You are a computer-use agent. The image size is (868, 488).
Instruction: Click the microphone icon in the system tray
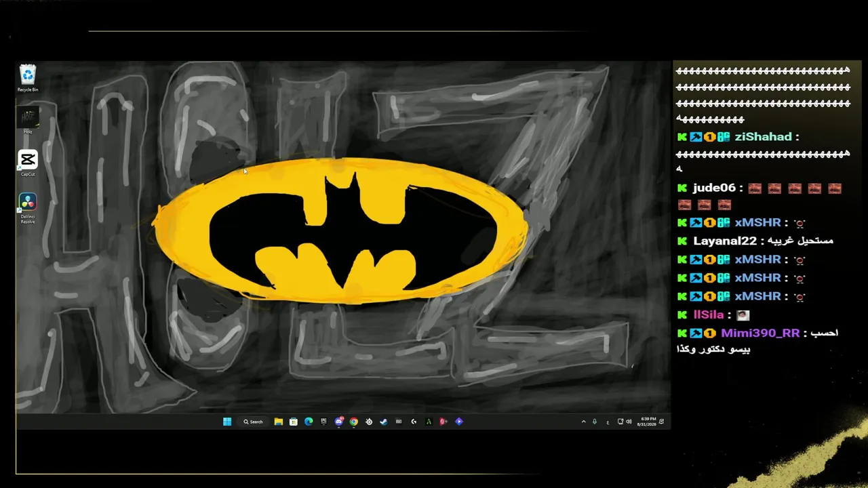coord(595,422)
